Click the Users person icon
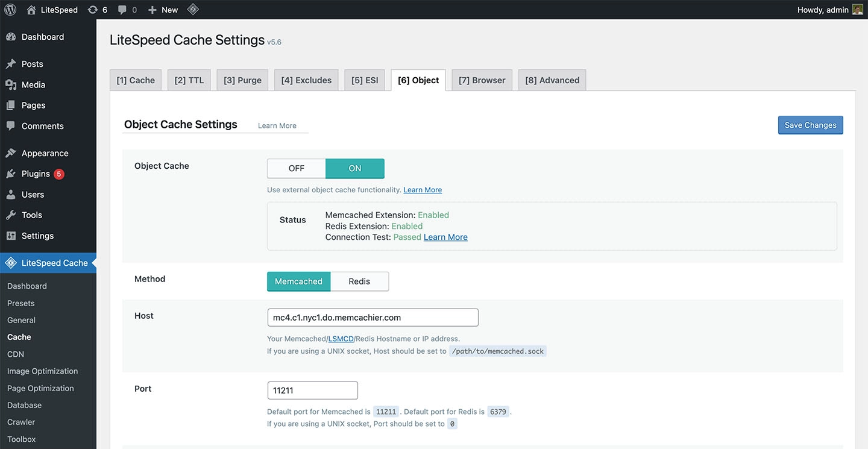This screenshot has width=868, height=449. [x=11, y=194]
